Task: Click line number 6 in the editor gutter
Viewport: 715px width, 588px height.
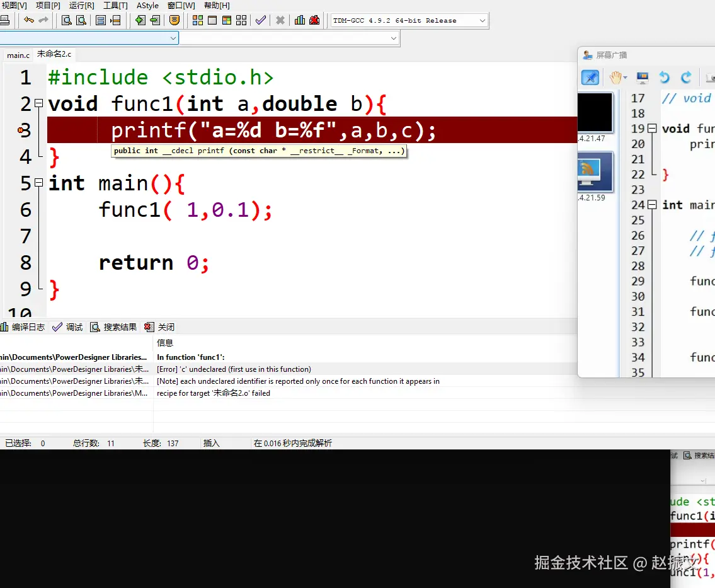Action: 26,210
